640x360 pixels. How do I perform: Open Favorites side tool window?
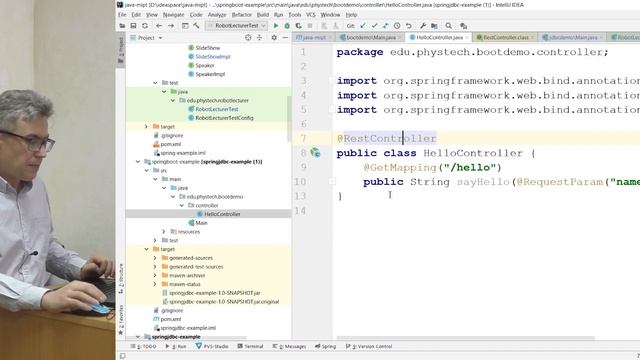(121, 320)
